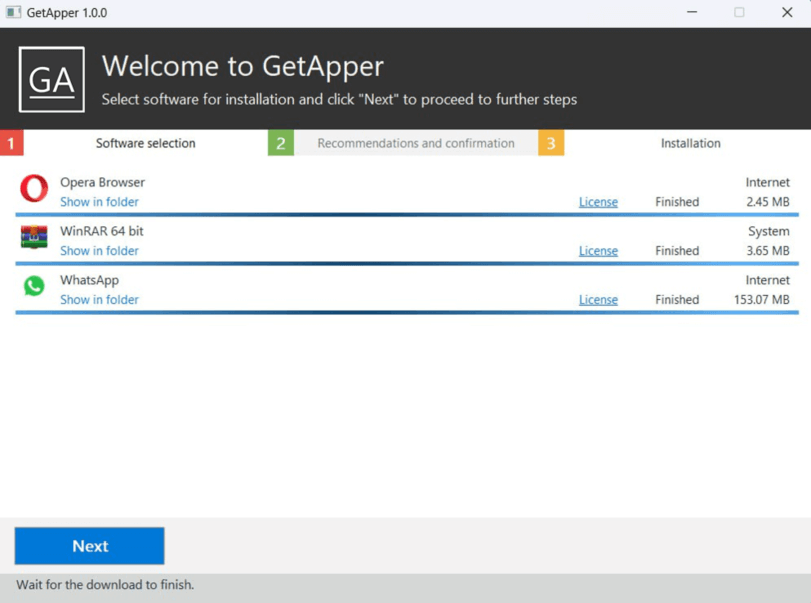
Task: Click the disabled maximize window button
Action: pyautogui.click(x=739, y=12)
